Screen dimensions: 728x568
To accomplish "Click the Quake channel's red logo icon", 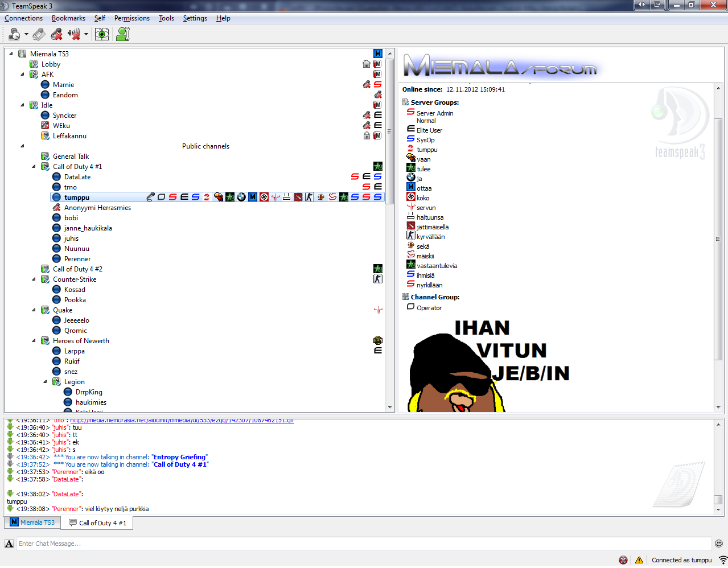I will pyautogui.click(x=378, y=310).
